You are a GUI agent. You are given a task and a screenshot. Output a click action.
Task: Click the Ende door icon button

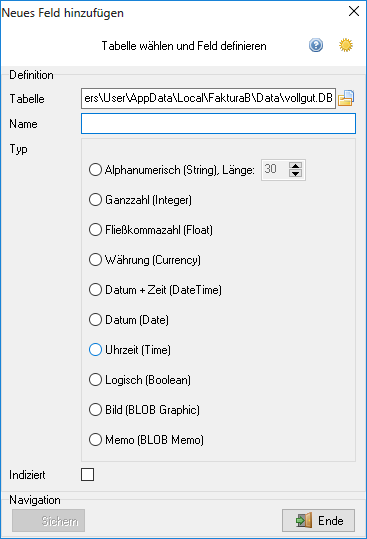(319, 520)
